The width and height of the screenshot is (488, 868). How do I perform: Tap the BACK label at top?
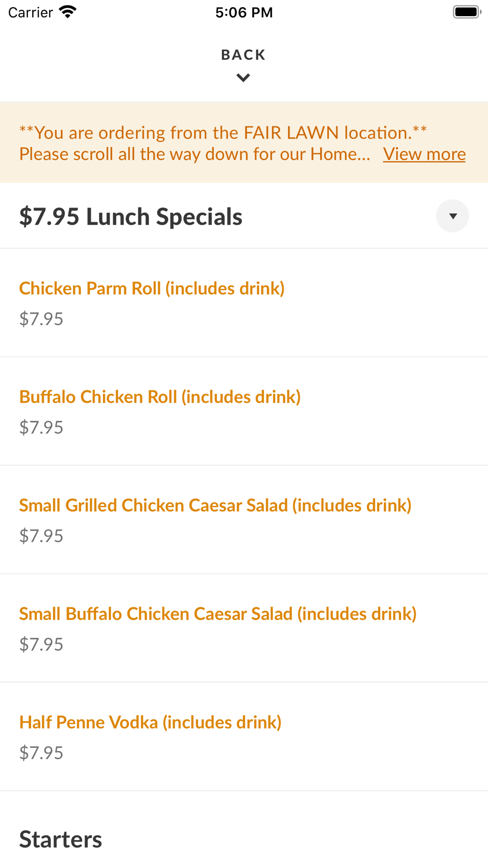coord(243,55)
